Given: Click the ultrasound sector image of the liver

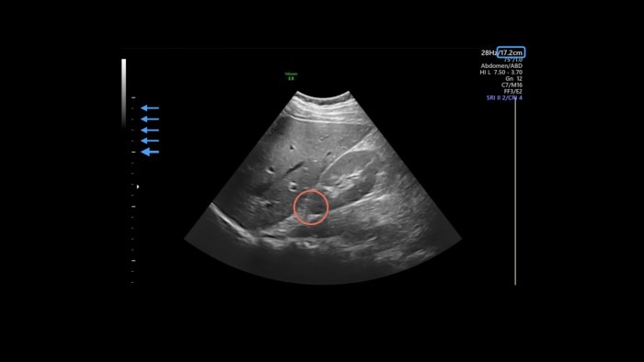Looking at the screenshot, I should (323, 187).
